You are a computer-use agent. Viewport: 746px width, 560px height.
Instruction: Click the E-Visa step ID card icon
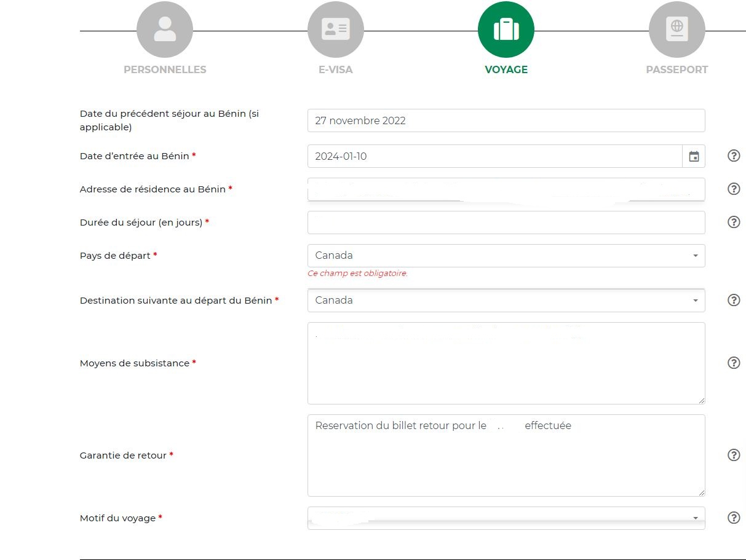[336, 30]
